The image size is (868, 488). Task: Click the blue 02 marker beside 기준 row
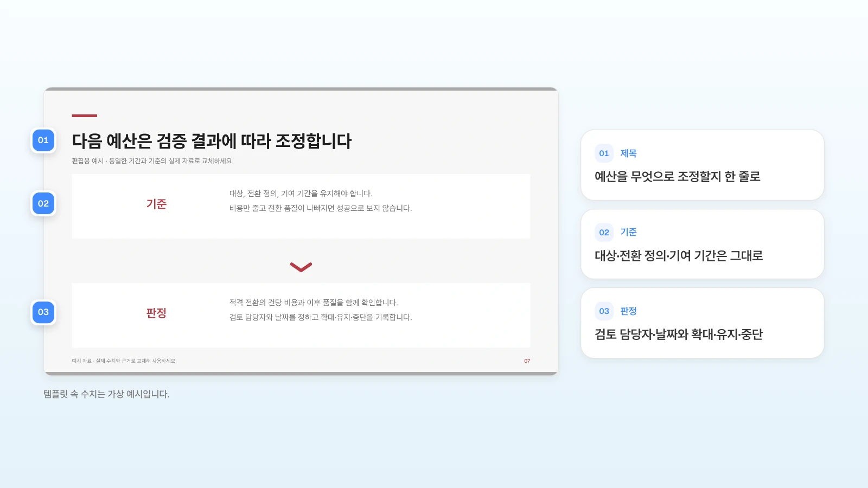pyautogui.click(x=43, y=204)
